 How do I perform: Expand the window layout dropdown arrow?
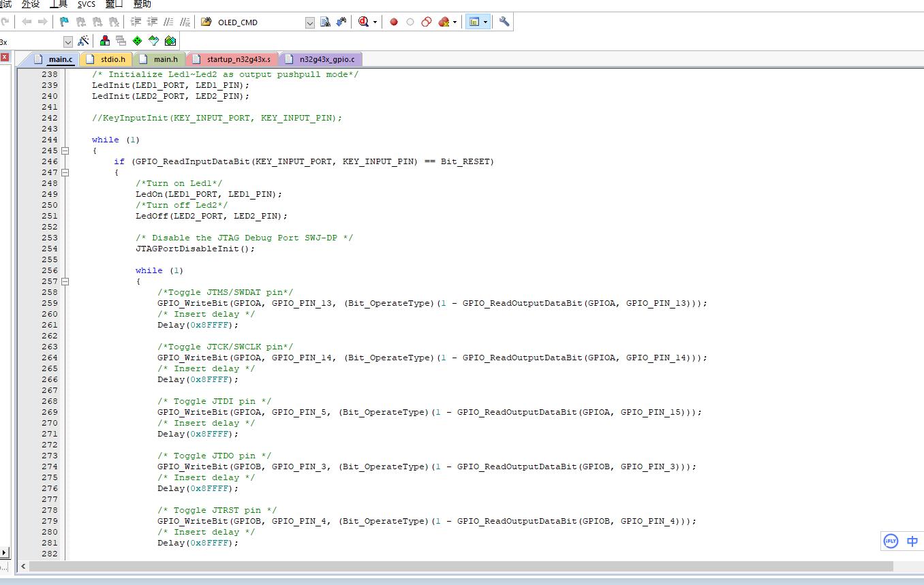point(485,22)
